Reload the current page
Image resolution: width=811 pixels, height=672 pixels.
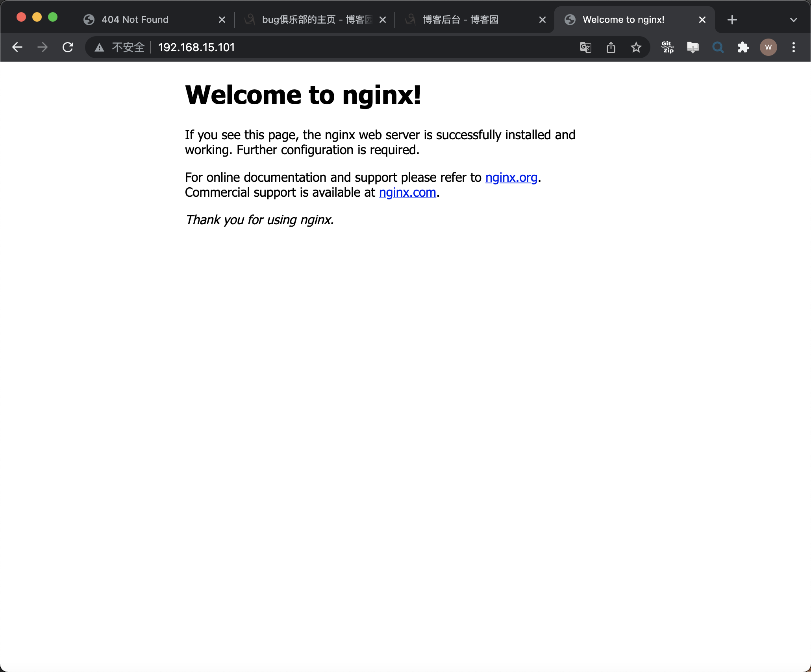pyautogui.click(x=68, y=47)
